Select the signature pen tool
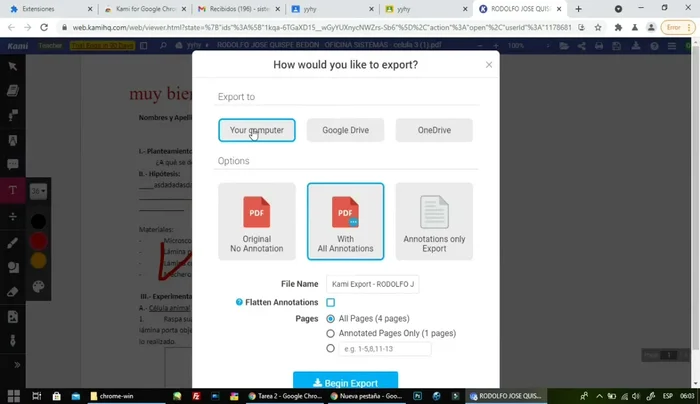 tap(12, 341)
